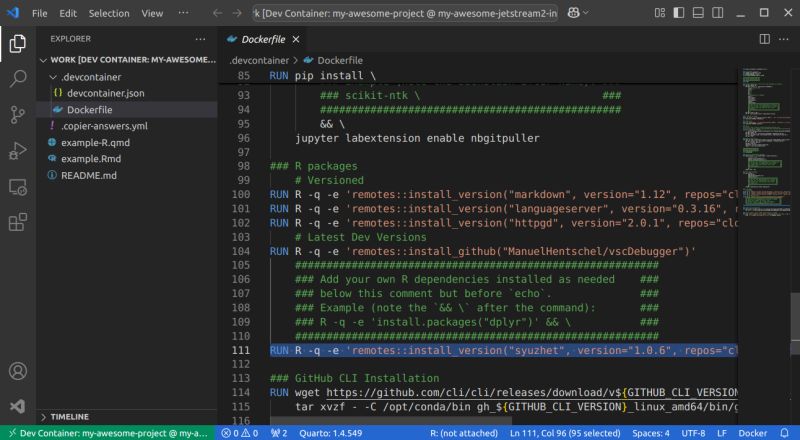Open example-R.qmd file
Image resolution: width=800 pixels, height=440 pixels.
[128, 142]
